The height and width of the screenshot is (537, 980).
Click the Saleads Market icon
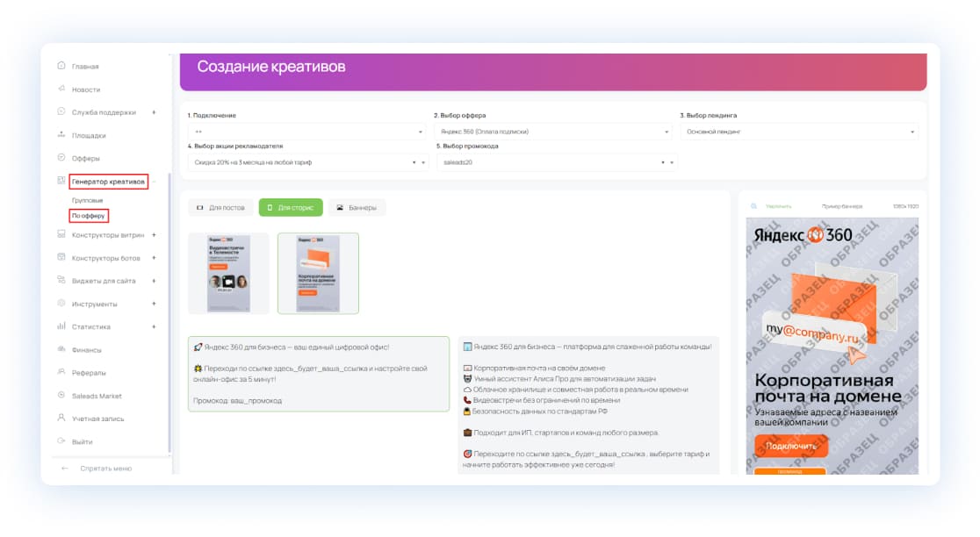click(x=61, y=396)
